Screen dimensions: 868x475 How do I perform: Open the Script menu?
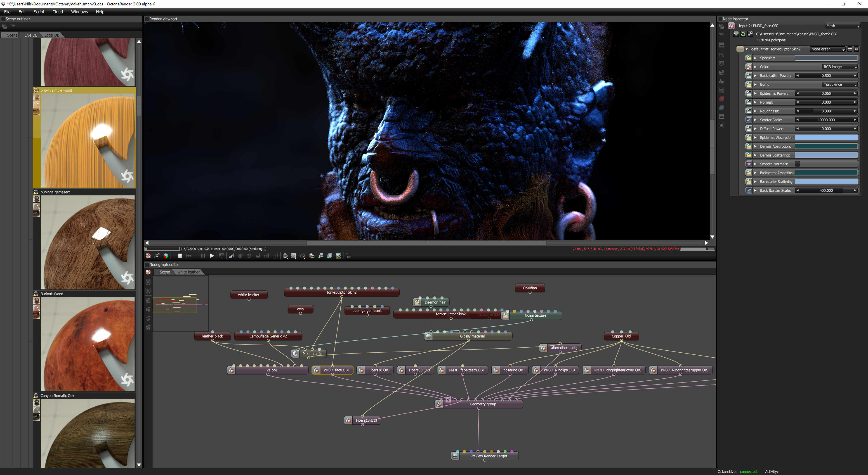(39, 12)
